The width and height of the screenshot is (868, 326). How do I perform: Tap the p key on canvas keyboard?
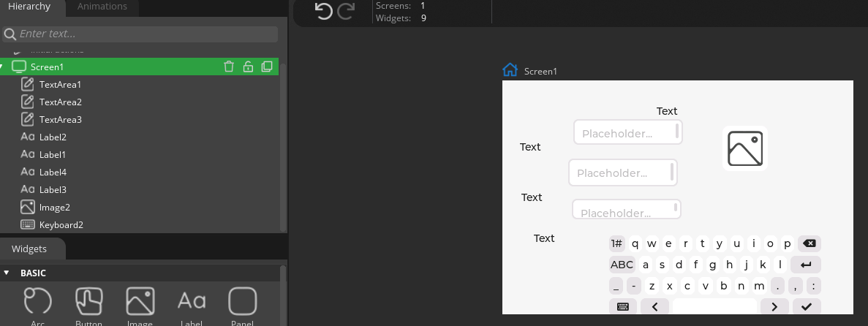click(x=787, y=243)
